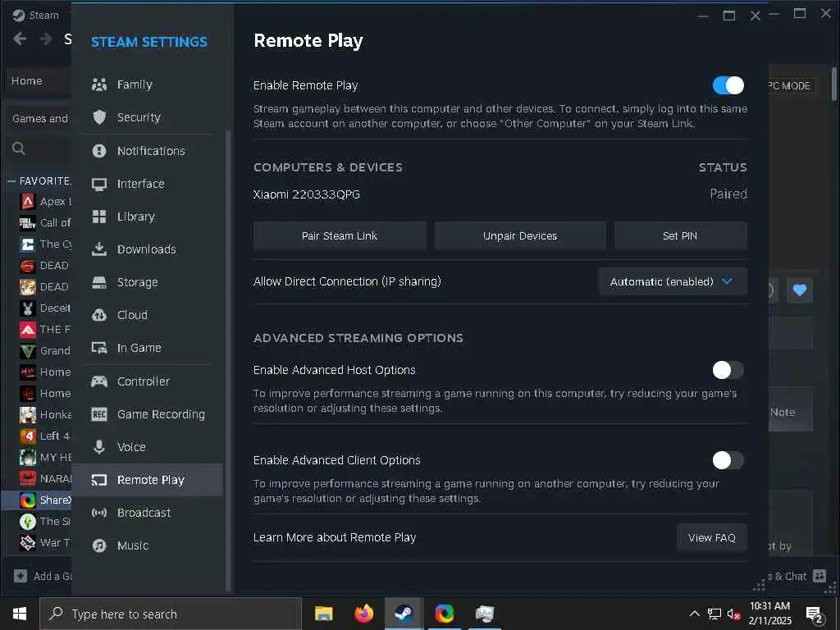The width and height of the screenshot is (840, 630).
Task: Open the Game Recording REC icon
Action: (99, 414)
